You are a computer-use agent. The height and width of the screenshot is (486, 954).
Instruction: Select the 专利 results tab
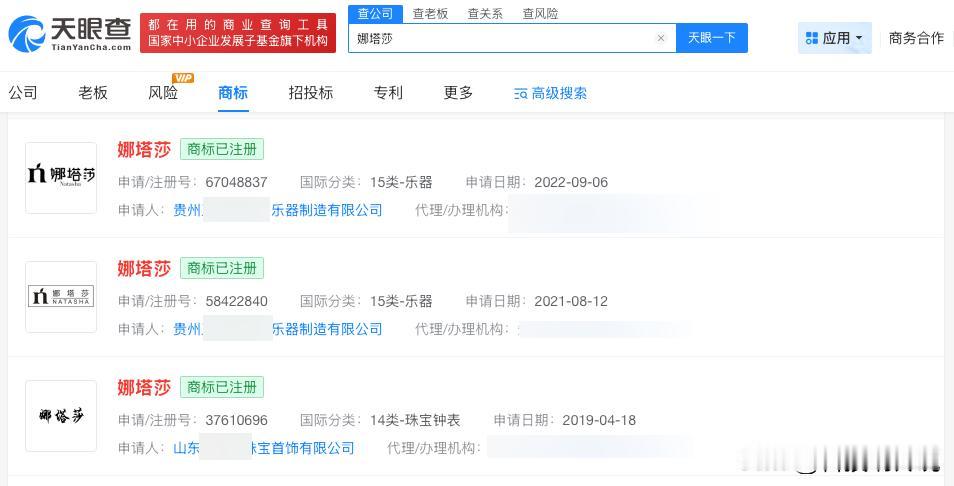point(388,92)
